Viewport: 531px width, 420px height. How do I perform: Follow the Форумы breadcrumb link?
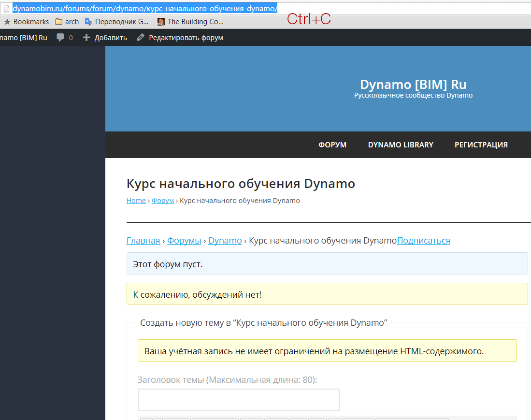184,241
